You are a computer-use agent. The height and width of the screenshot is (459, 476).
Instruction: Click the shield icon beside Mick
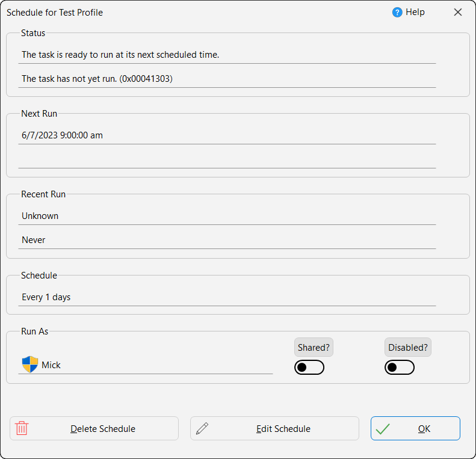pos(29,365)
